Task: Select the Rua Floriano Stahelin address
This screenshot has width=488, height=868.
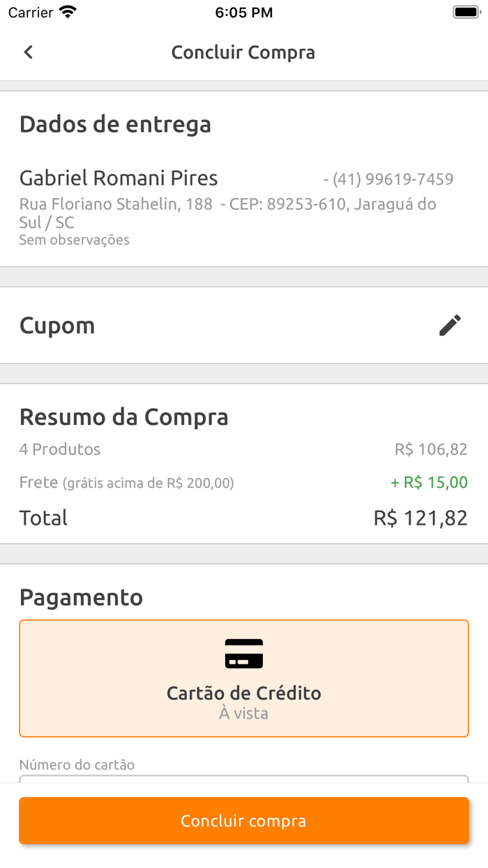Action: click(x=227, y=213)
